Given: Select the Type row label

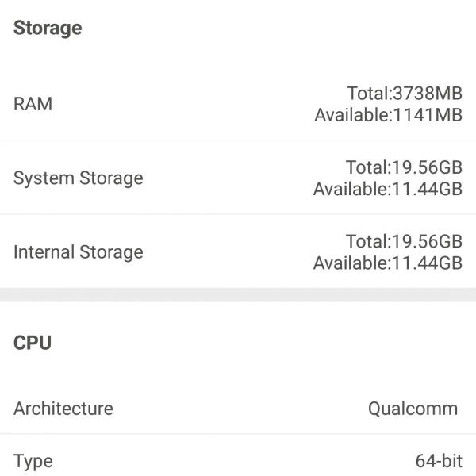Looking at the screenshot, I should [x=33, y=460].
